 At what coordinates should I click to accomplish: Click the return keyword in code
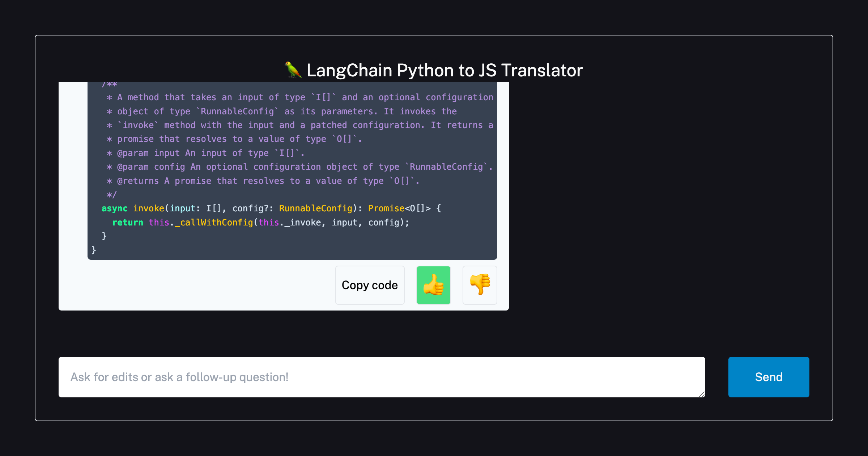[x=128, y=223]
